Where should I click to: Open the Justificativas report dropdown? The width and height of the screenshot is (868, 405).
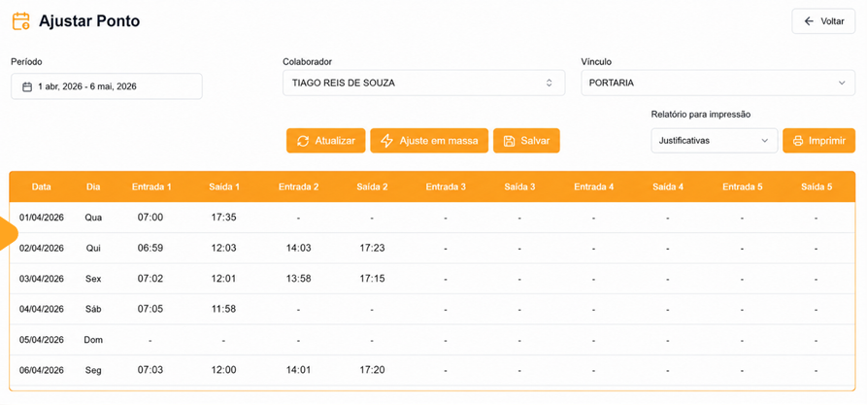click(x=714, y=141)
